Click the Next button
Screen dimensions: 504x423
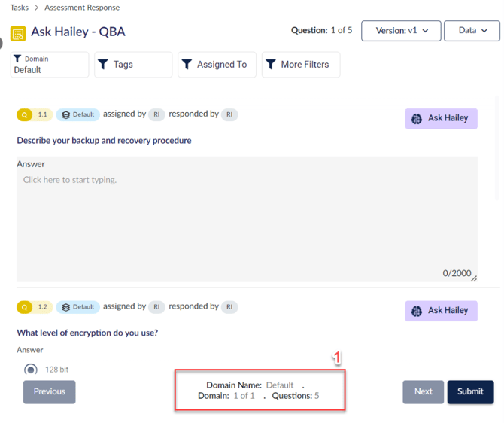pos(423,391)
